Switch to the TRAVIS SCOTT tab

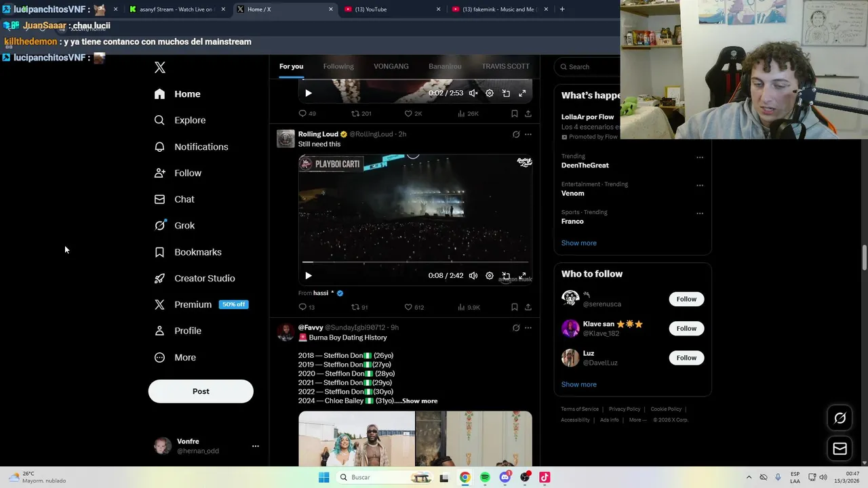pyautogui.click(x=505, y=66)
